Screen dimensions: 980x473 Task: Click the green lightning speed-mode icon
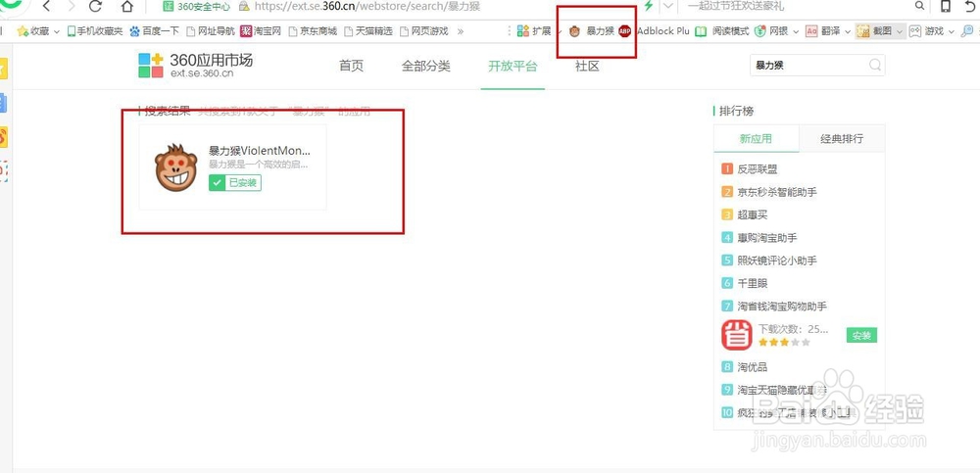pyautogui.click(x=648, y=6)
